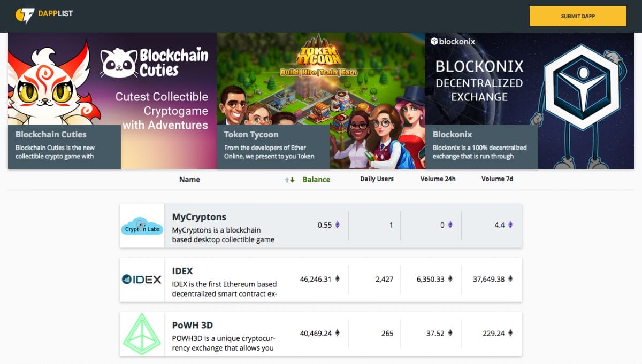
Task: Click the Crypton Labs cloud logo
Action: point(142,226)
